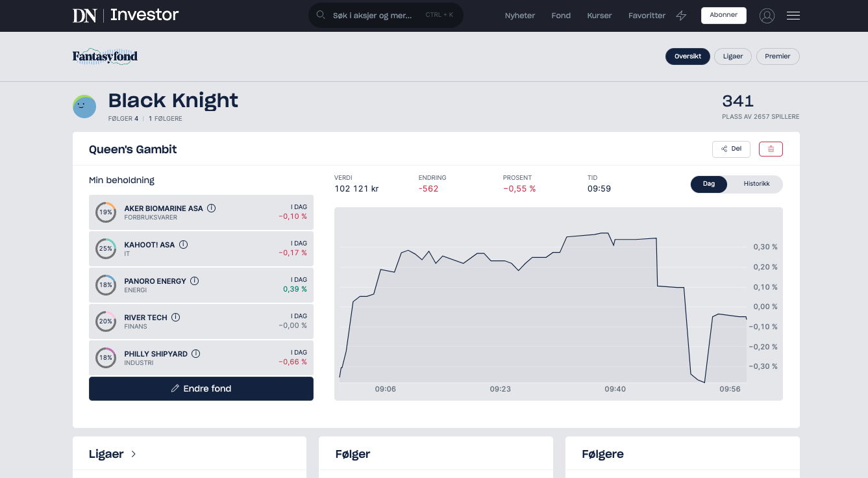Switch to the Premier tab
The width and height of the screenshot is (868, 478).
777,57
